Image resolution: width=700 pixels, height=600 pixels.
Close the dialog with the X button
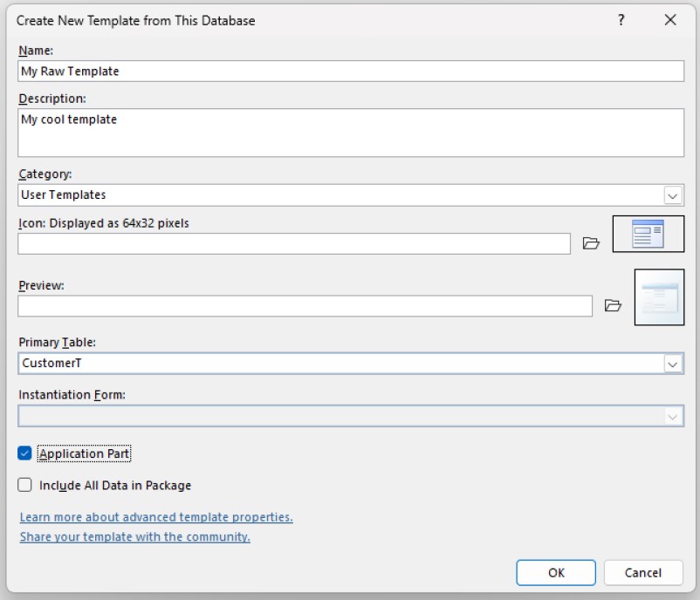669,19
